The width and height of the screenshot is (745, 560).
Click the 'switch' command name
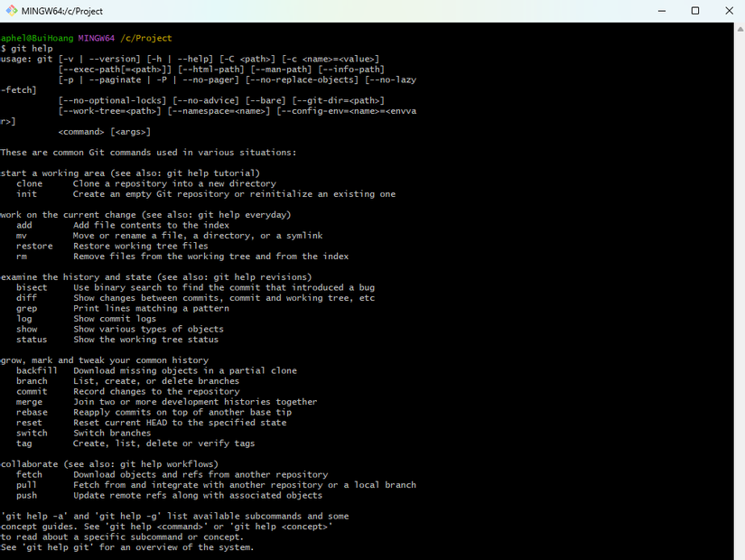pos(32,434)
